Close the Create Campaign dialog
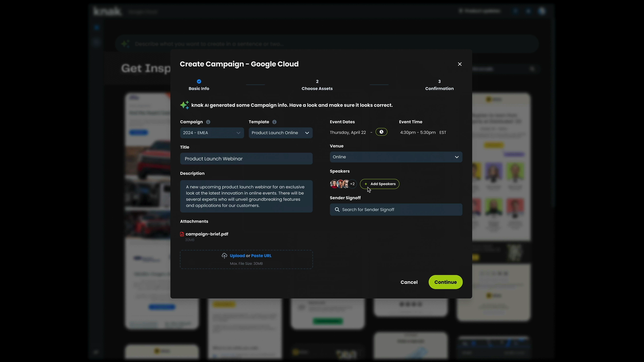The width and height of the screenshot is (644, 362). [x=460, y=64]
